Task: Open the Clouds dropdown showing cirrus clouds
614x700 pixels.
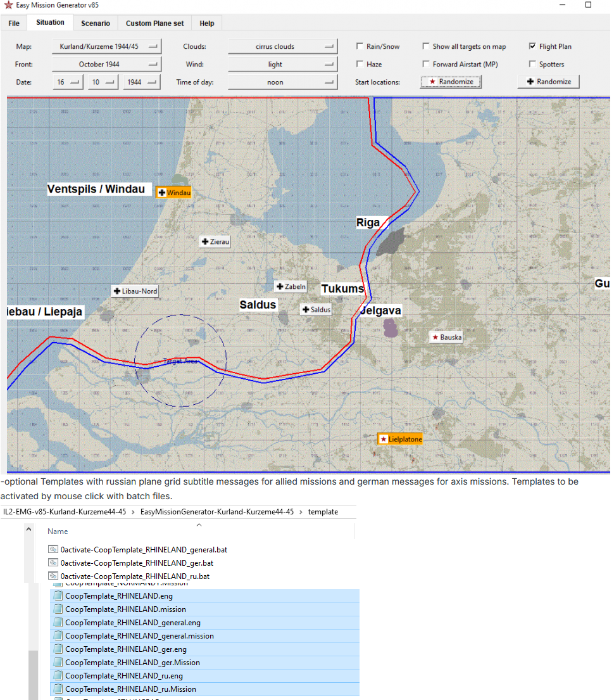Action: (x=282, y=46)
